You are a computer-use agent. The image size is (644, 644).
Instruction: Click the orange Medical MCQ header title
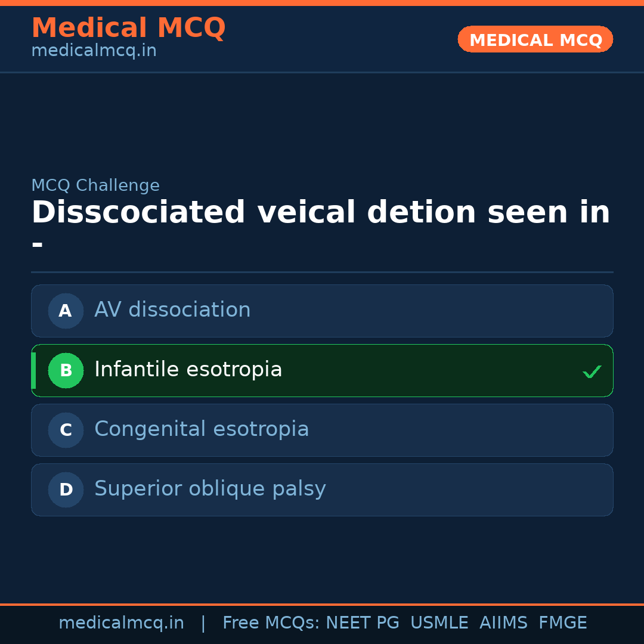[x=128, y=28]
